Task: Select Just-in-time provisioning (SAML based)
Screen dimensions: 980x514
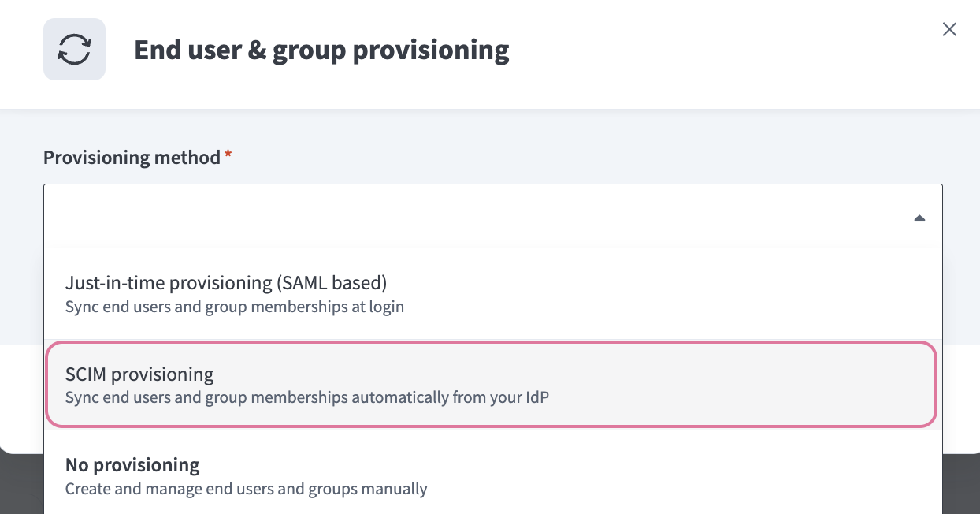Action: 490,292
